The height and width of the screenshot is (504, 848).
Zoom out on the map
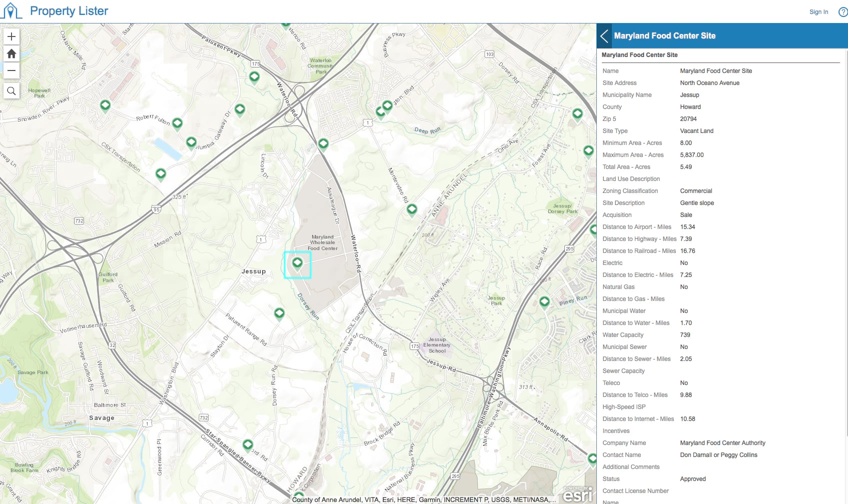(x=12, y=70)
